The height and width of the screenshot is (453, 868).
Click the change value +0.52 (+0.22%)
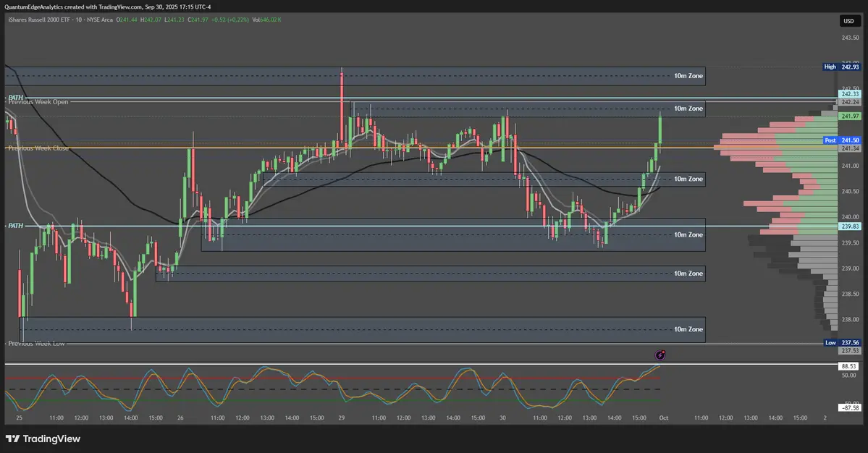click(x=229, y=20)
